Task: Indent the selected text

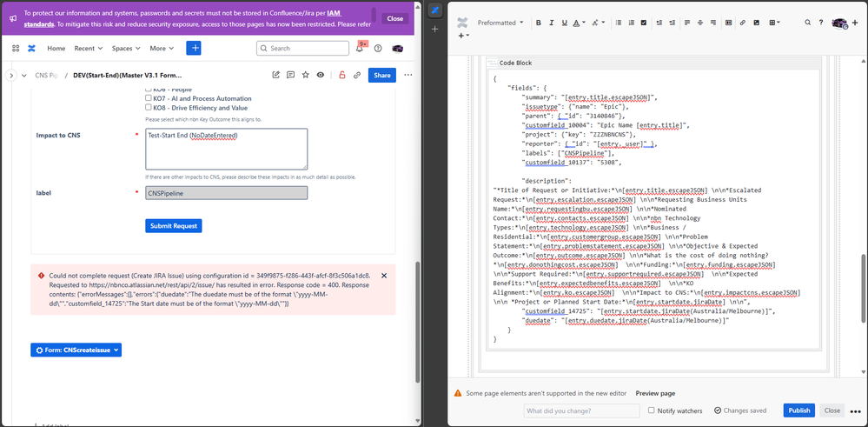Action: [672, 23]
